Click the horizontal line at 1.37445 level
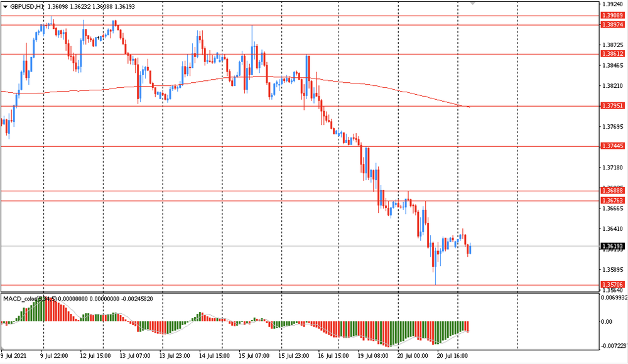Viewport: 628px width, 364px height. tap(300, 147)
